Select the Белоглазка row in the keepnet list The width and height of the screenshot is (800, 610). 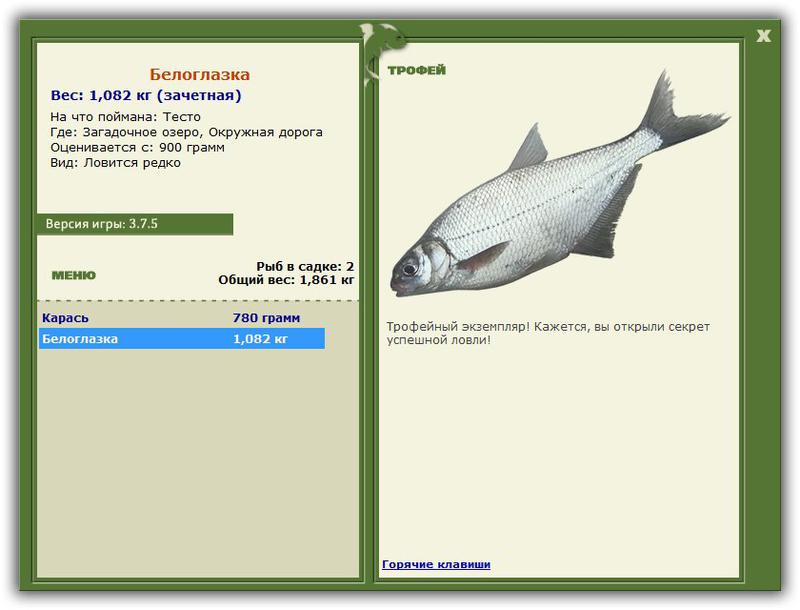(182, 339)
